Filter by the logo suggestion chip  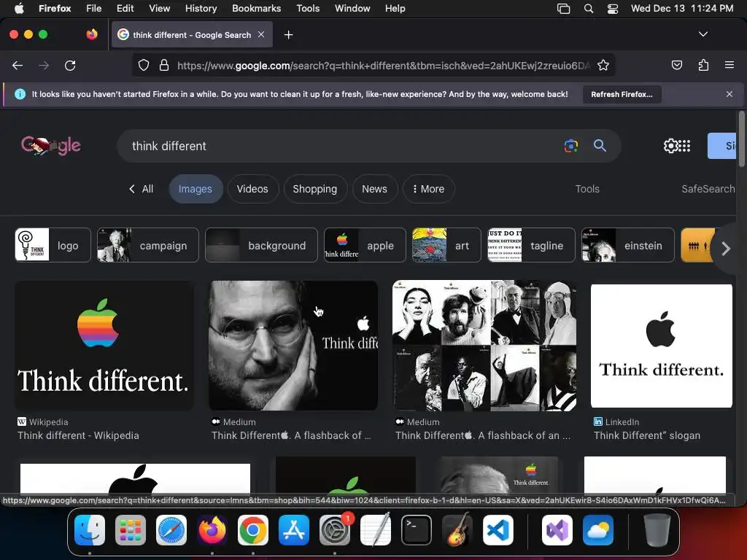click(53, 245)
